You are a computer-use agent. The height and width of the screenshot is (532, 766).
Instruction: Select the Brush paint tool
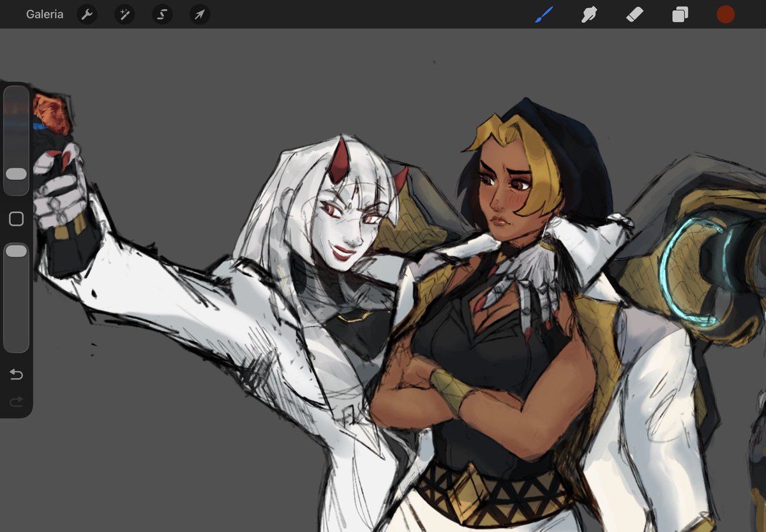[544, 14]
